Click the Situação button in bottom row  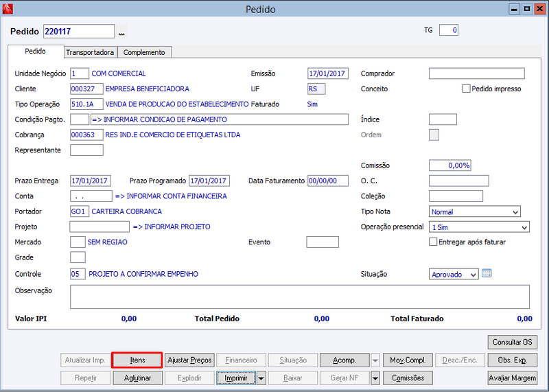click(x=293, y=360)
